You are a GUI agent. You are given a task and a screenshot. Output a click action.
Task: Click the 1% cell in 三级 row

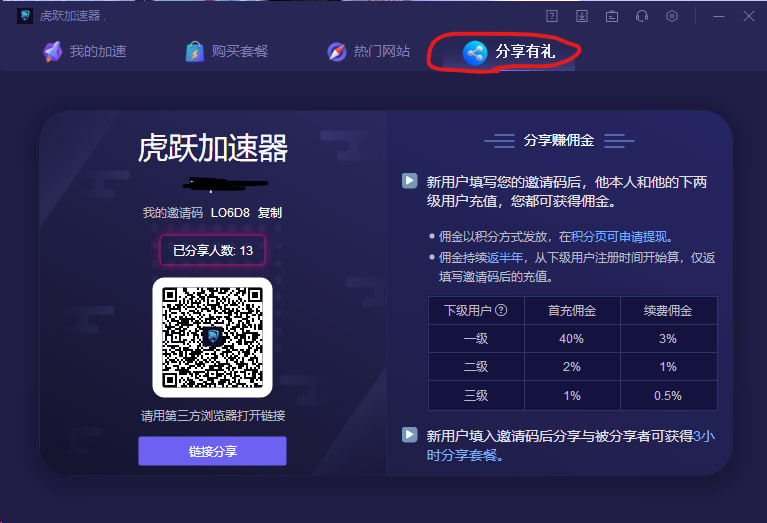pos(572,395)
